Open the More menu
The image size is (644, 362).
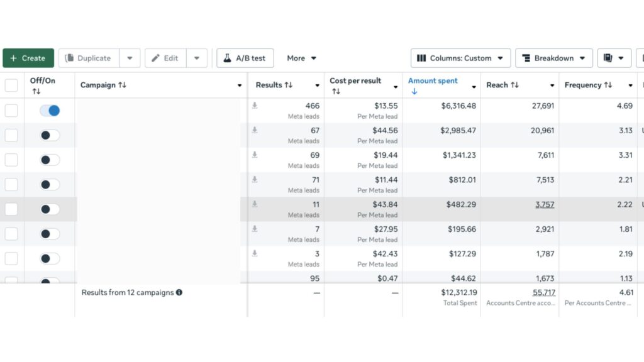tap(301, 58)
